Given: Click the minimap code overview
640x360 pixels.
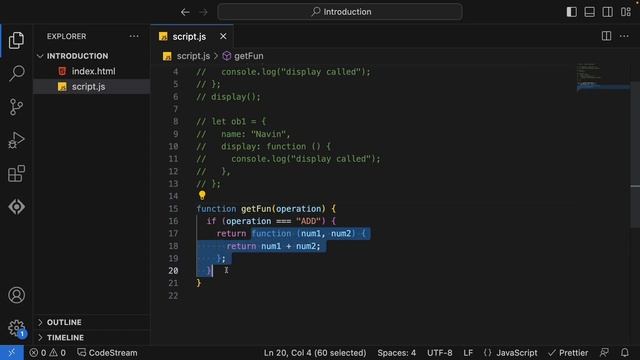Looking at the screenshot, I should click(x=602, y=77).
